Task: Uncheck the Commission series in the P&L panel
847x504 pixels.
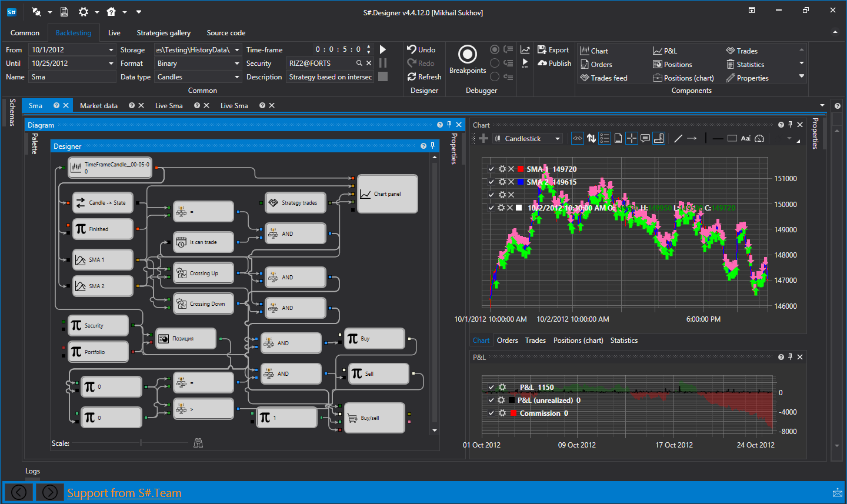Action: [x=491, y=413]
